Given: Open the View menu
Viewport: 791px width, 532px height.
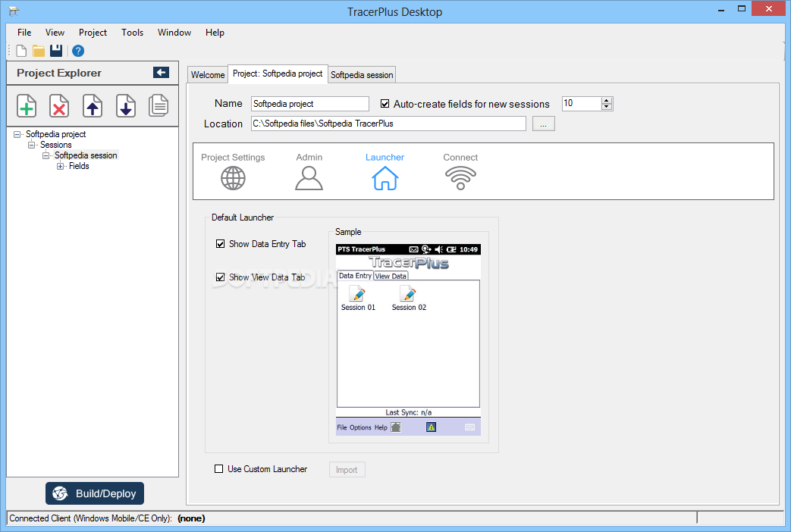Looking at the screenshot, I should (x=55, y=33).
